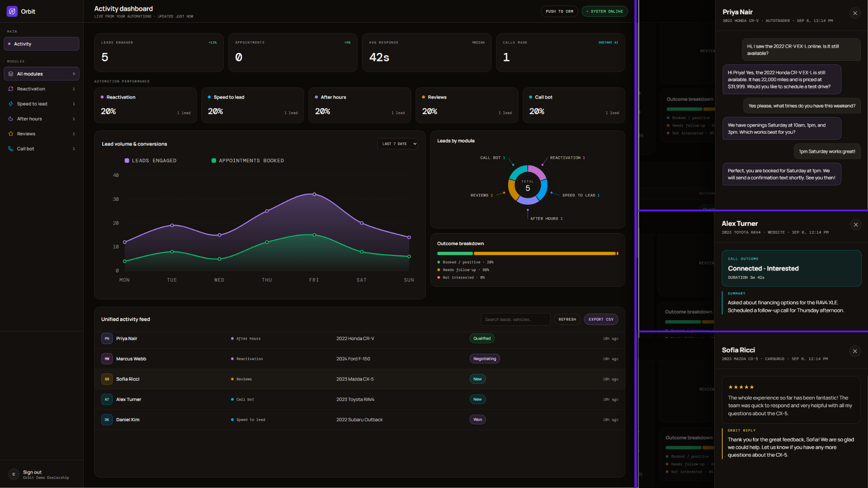Image resolution: width=868 pixels, height=488 pixels.
Task: Toggle the Leads Engaged legend swatch
Action: (x=127, y=160)
